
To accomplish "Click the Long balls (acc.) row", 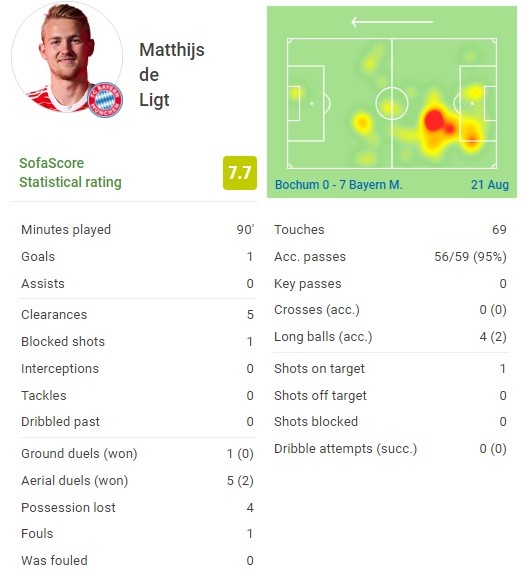I will click(390, 337).
